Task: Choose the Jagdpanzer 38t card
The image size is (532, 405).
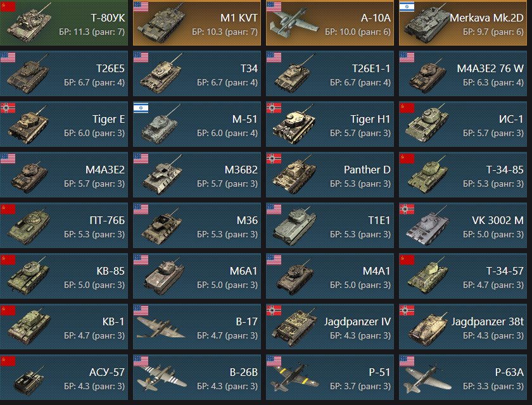Action: pyautogui.click(x=463, y=327)
